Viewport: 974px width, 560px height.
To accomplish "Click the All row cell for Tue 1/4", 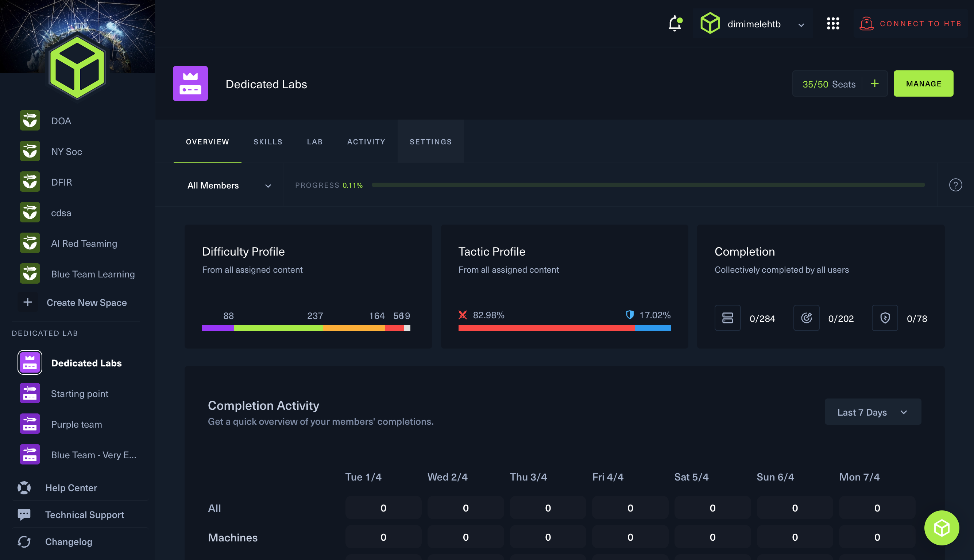I will click(383, 508).
